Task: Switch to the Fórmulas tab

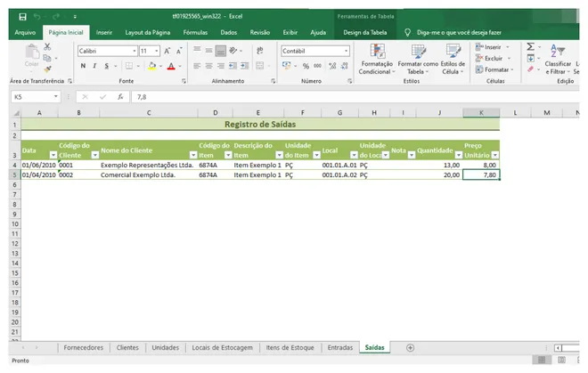Action: pos(195,33)
